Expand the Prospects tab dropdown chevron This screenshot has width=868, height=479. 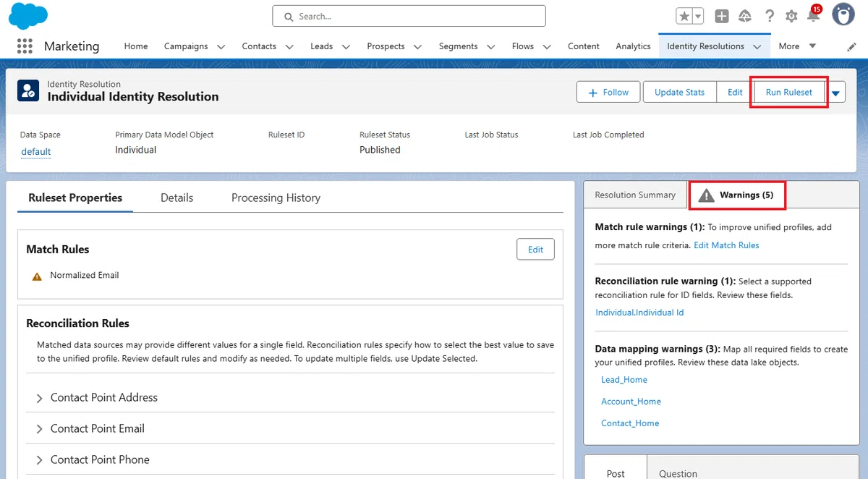[417, 46]
